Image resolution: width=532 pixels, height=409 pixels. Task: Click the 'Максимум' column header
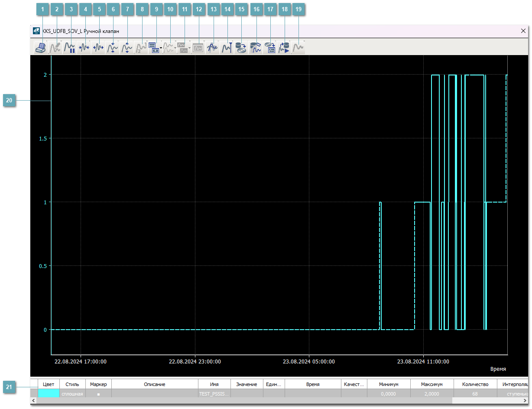[432, 384]
